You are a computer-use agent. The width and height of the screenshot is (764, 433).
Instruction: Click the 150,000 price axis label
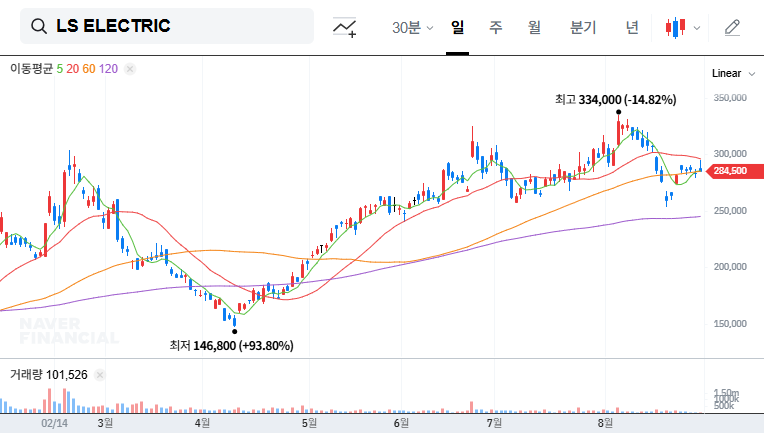tap(730, 323)
